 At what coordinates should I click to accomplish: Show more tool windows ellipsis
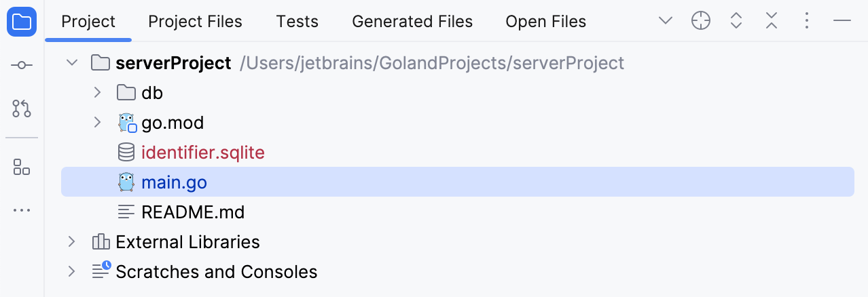[x=22, y=210]
